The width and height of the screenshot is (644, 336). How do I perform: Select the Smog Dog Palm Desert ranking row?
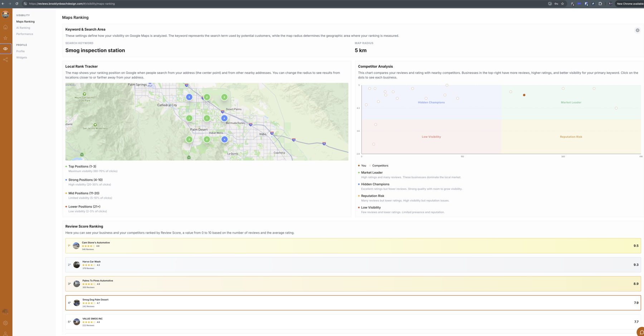[353, 303]
